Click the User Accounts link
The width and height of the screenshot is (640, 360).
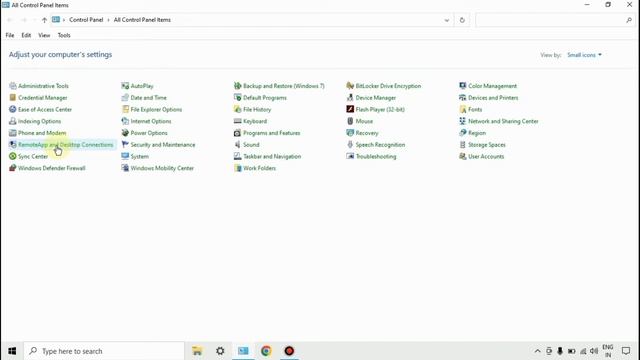(486, 156)
